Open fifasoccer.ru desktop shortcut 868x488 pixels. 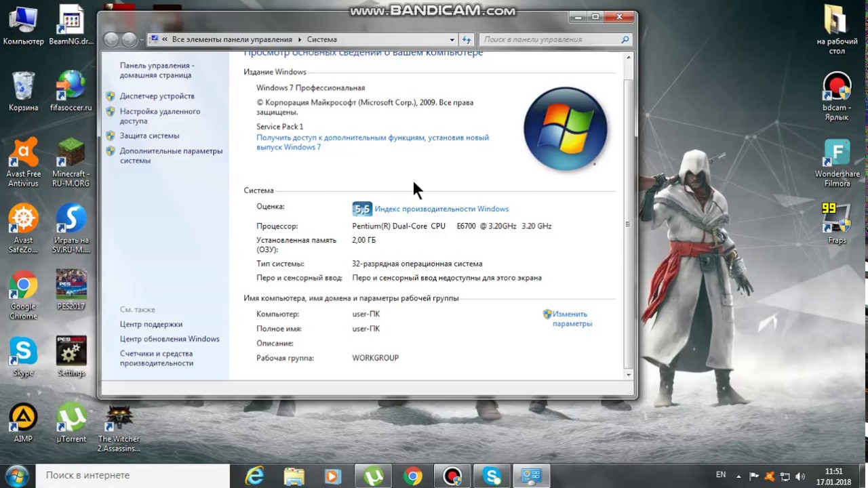point(71,91)
